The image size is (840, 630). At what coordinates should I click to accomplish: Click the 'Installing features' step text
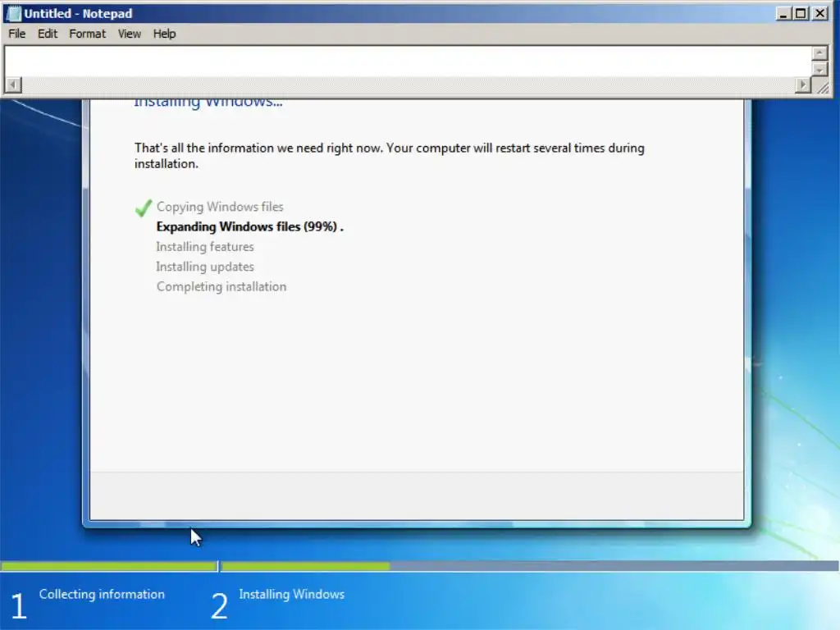click(x=204, y=246)
